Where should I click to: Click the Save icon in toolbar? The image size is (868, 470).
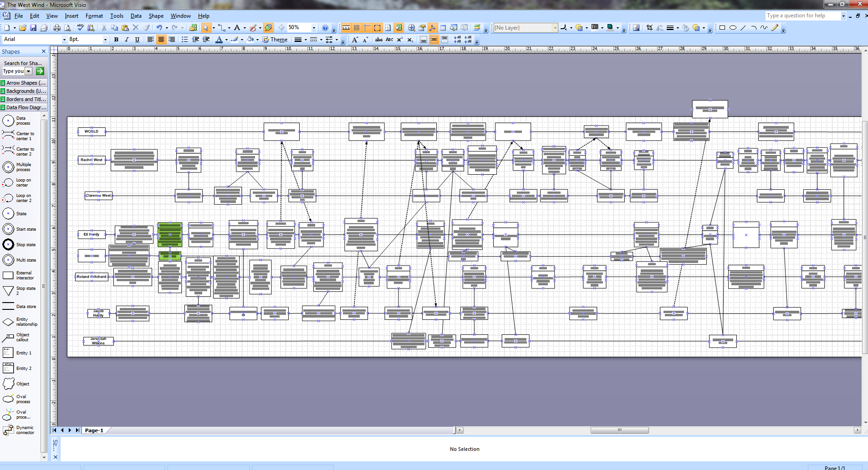[33, 28]
